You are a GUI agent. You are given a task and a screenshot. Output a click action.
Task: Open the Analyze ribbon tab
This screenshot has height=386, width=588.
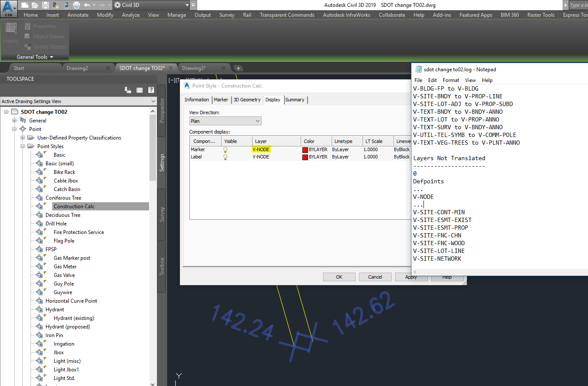click(131, 15)
